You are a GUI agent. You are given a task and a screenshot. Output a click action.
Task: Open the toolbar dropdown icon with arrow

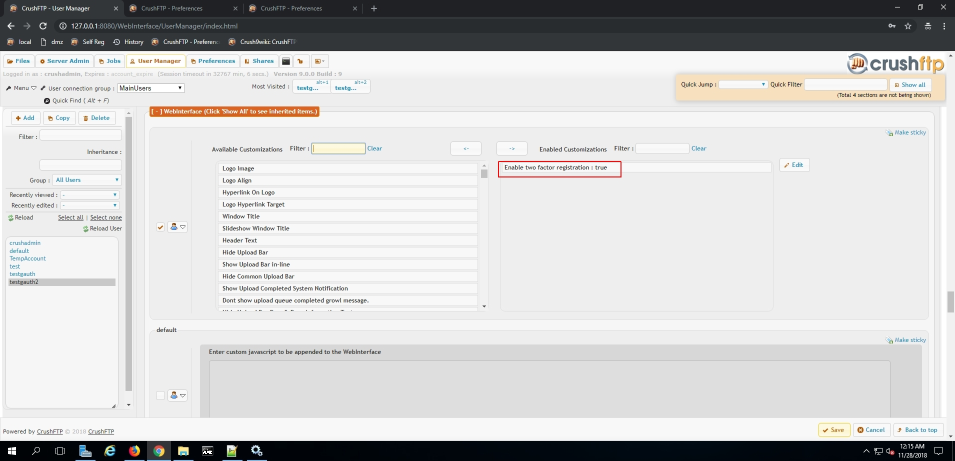[x=319, y=61]
